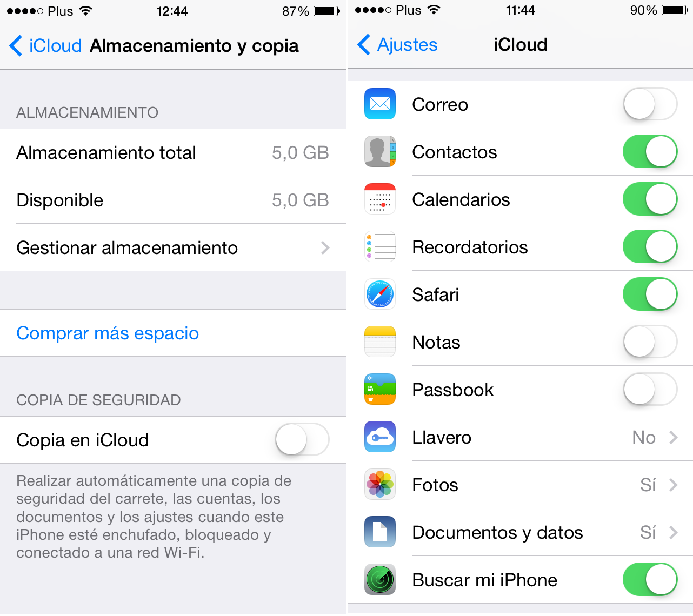Tap the Notas notepad icon

380,342
